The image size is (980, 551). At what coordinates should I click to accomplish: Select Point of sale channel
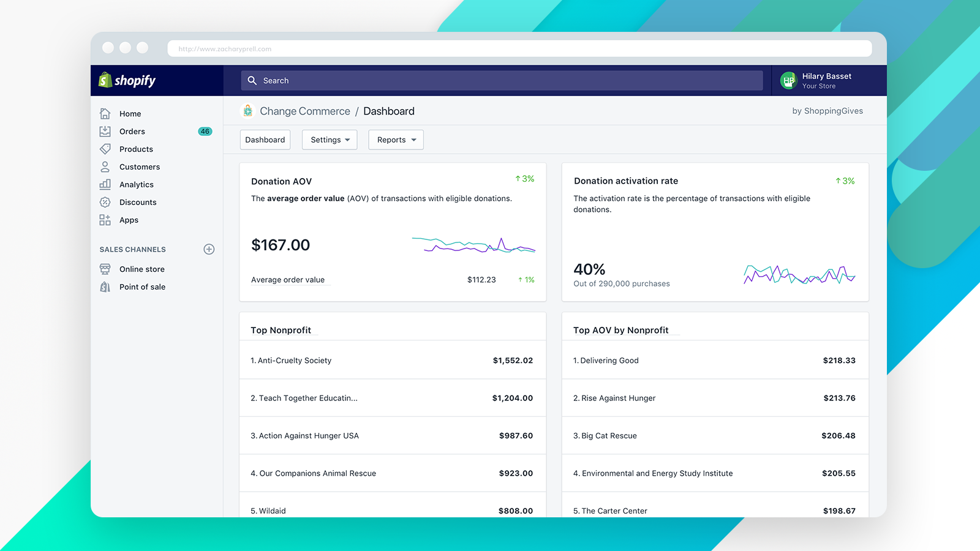point(142,287)
